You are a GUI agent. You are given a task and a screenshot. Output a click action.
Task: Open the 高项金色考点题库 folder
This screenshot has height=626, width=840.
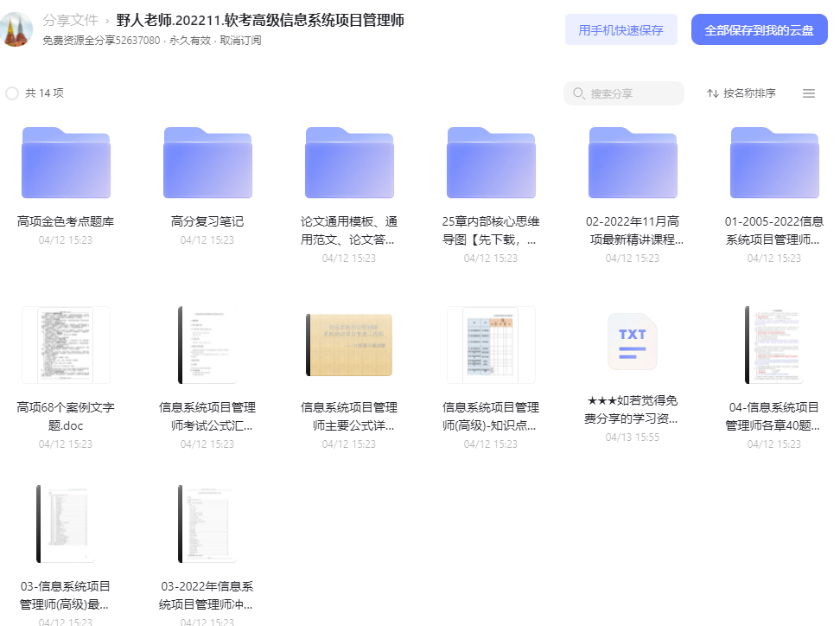[x=66, y=163]
